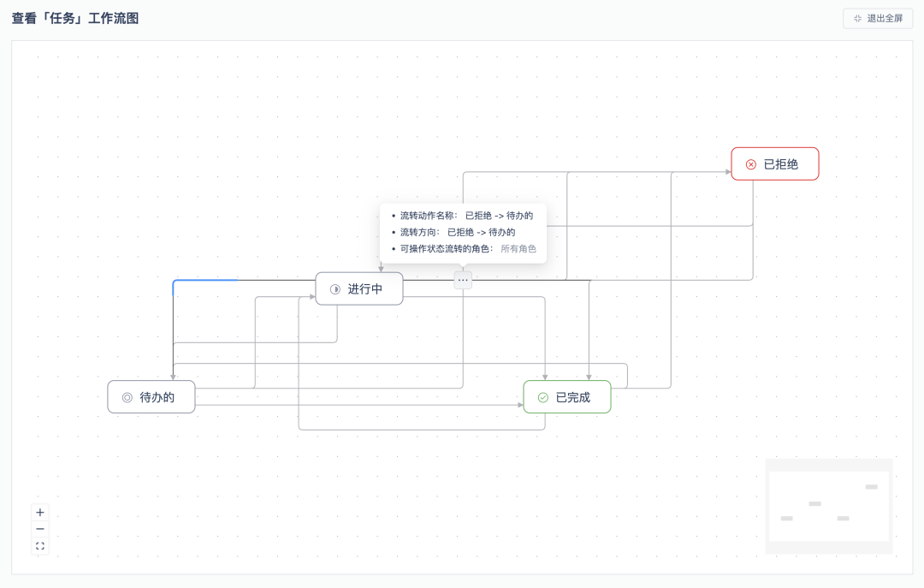Click the zoom in plus icon
Screen dimensions: 924x588
click(x=40, y=513)
